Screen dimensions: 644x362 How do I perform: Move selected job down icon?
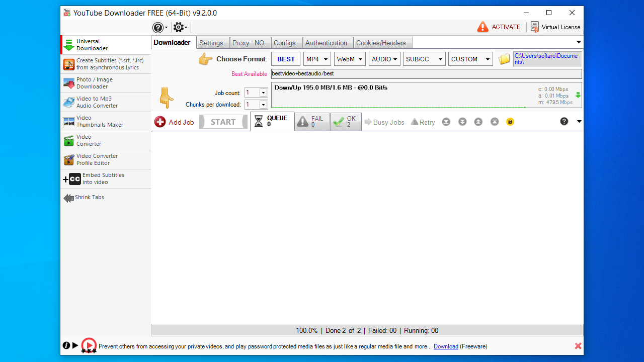click(462, 122)
